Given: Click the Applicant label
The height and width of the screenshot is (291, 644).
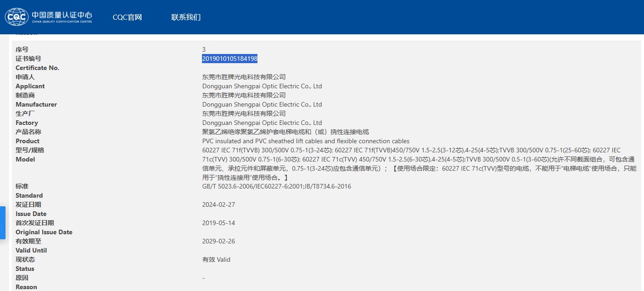Looking at the screenshot, I should [30, 86].
